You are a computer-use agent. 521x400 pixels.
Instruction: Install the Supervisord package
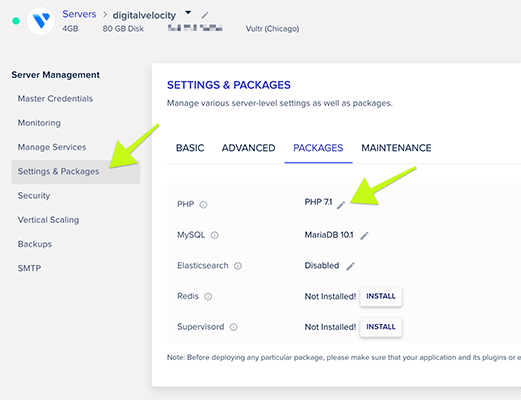pos(381,327)
